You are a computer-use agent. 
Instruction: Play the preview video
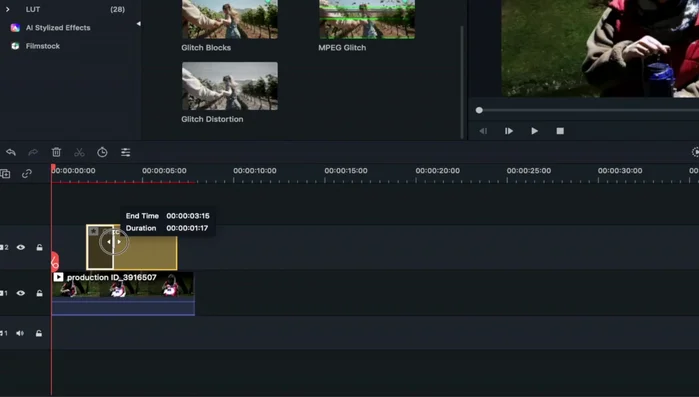(x=535, y=131)
